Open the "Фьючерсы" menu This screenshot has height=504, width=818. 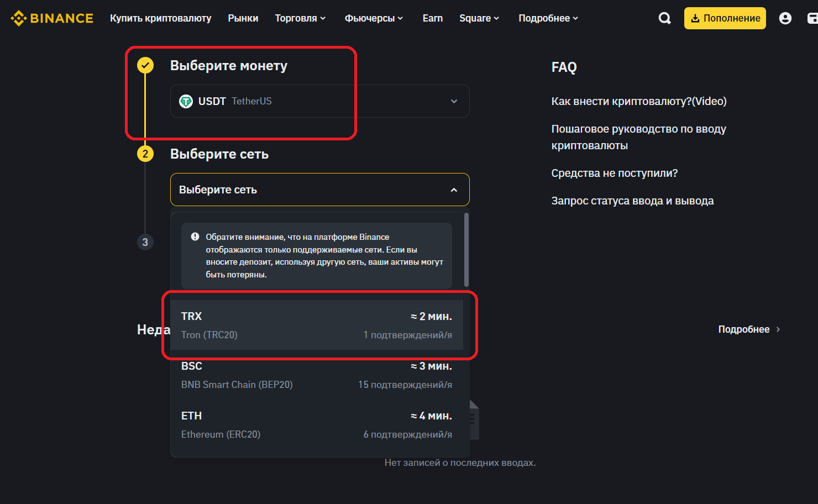click(374, 18)
